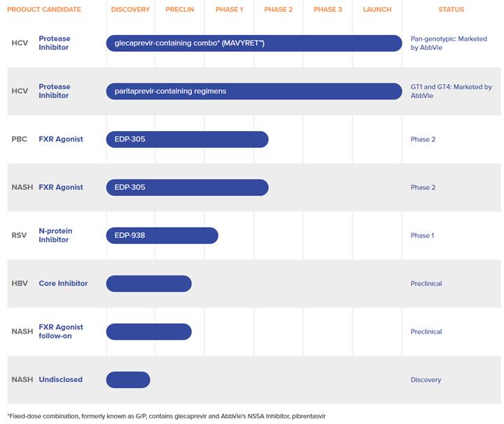This screenshot has height=424, width=504.
Task: Select the PBC EDP-305 pipeline bar
Action: (187, 139)
